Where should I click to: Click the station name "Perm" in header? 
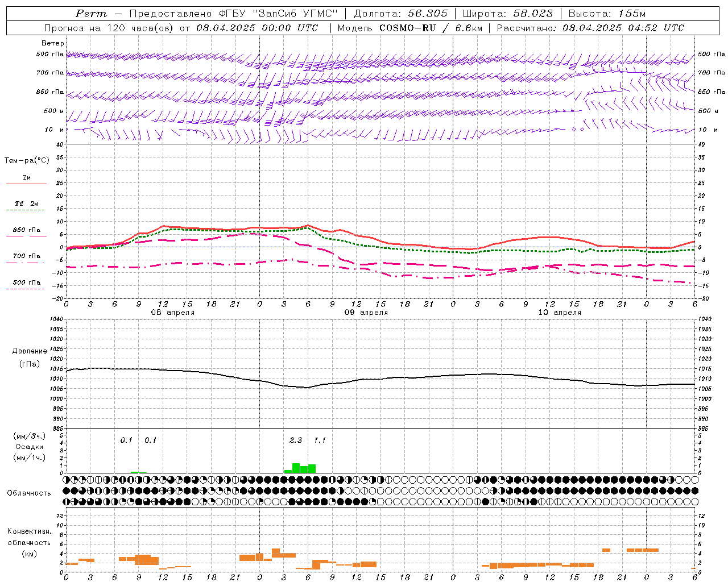pyautogui.click(x=91, y=14)
